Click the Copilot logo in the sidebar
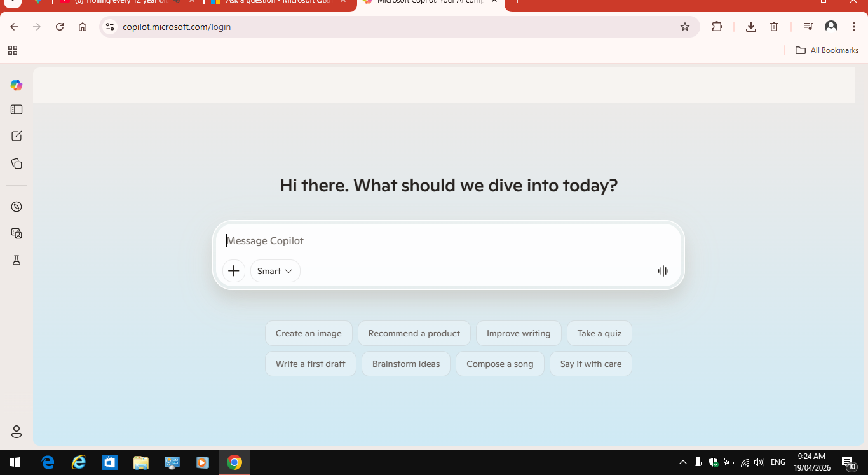This screenshot has width=868, height=475. [x=17, y=85]
